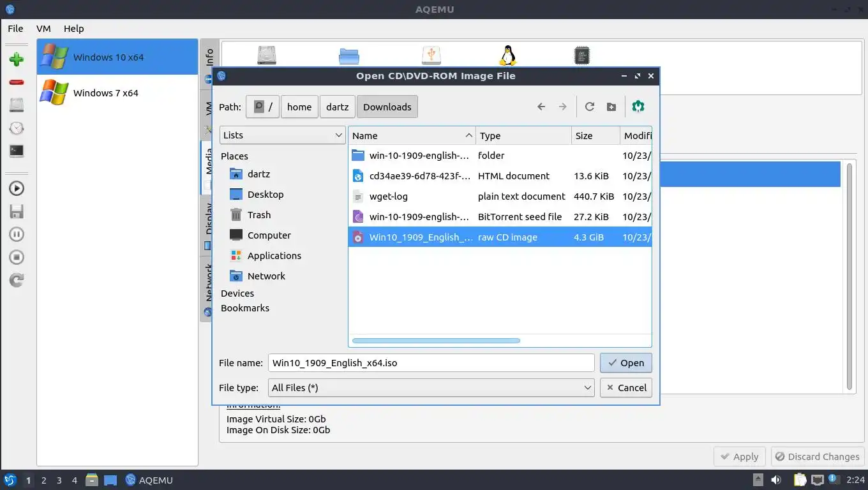This screenshot has width=868, height=490.
Task: Open the VM menu in AQEMU
Action: [43, 28]
